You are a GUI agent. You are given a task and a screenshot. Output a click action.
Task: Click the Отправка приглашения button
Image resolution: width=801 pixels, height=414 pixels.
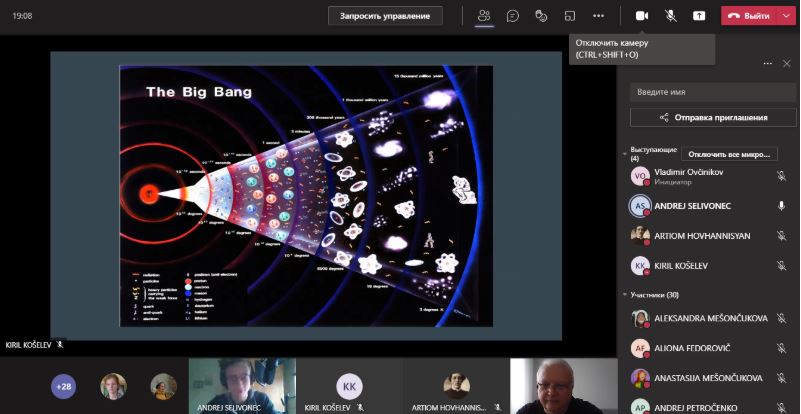pyautogui.click(x=713, y=118)
